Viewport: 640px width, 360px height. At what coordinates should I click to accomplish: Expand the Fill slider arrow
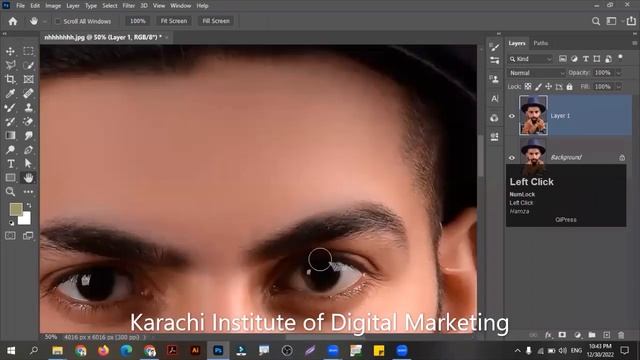[618, 87]
